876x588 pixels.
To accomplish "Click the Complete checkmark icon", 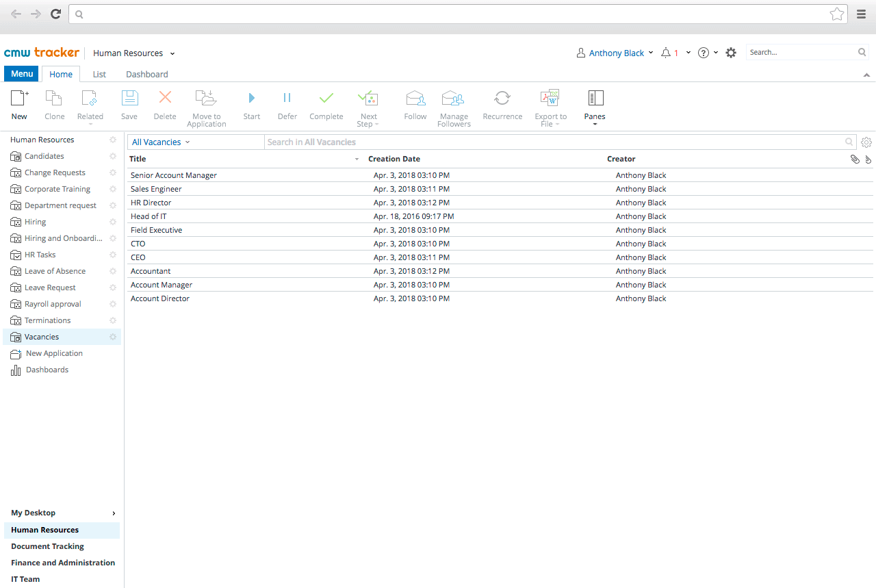I will pos(326,98).
